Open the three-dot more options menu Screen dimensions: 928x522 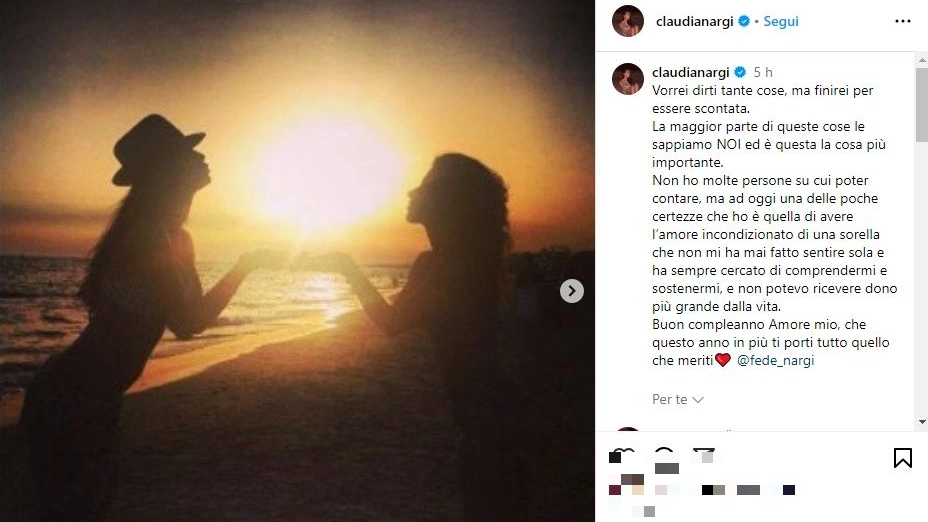click(903, 21)
